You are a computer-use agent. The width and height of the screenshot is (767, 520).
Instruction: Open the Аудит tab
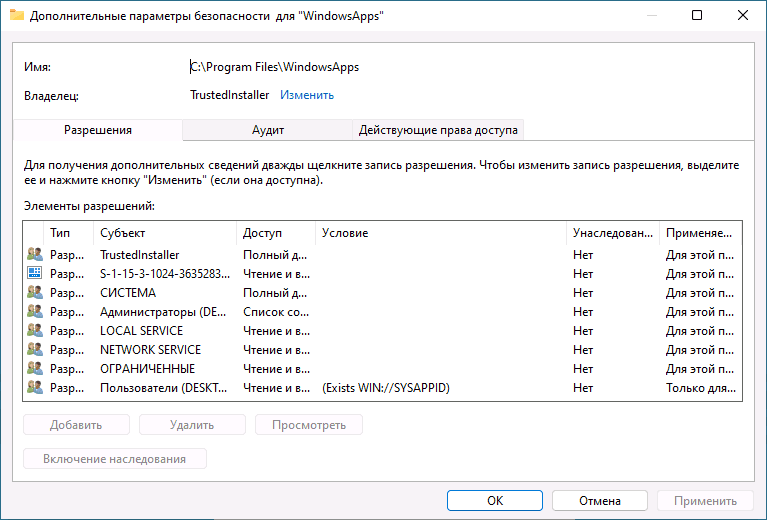(x=268, y=130)
